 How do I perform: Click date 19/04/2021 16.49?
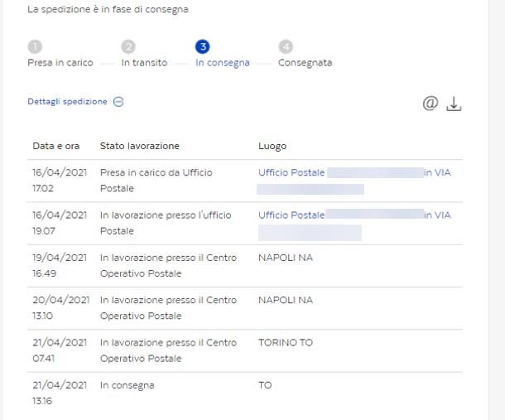(x=60, y=265)
